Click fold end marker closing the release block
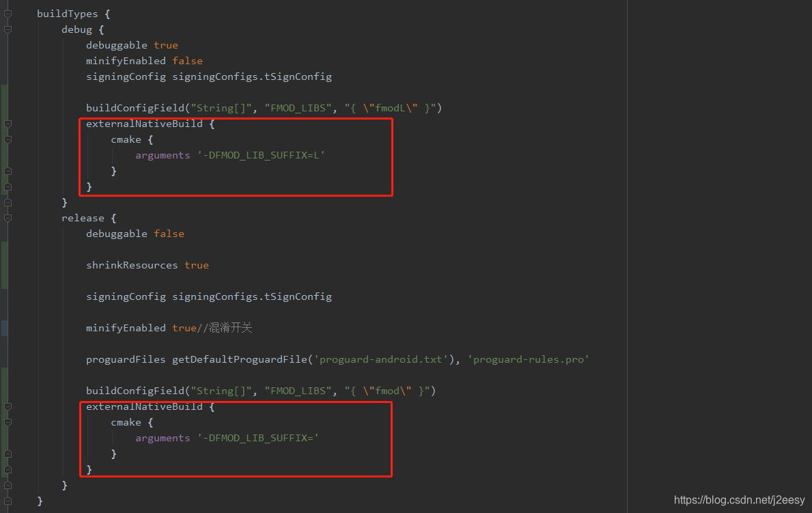 (8, 486)
